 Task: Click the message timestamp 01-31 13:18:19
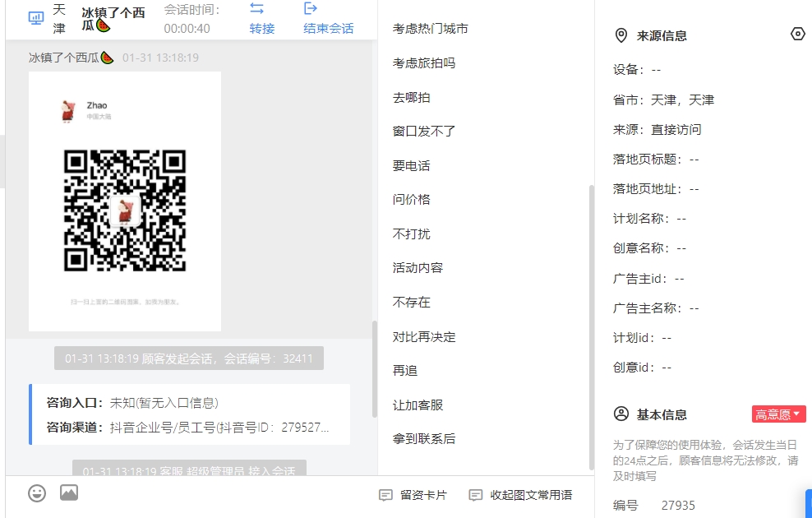coord(160,58)
